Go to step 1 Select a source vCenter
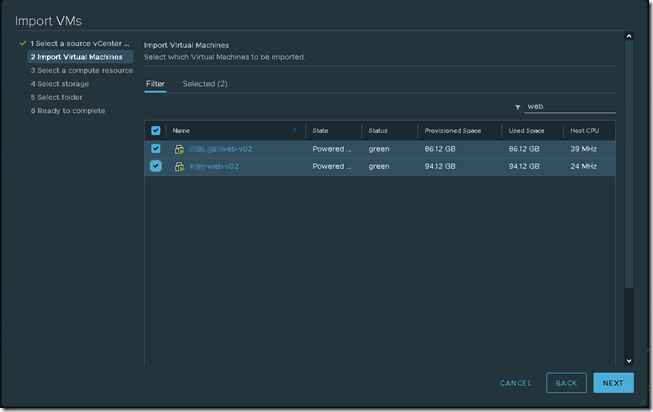This screenshot has width=653, height=412. tap(80, 43)
